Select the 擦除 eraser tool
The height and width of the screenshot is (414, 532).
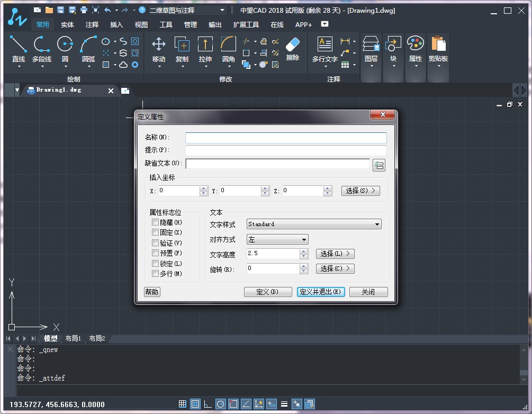pyautogui.click(x=292, y=48)
